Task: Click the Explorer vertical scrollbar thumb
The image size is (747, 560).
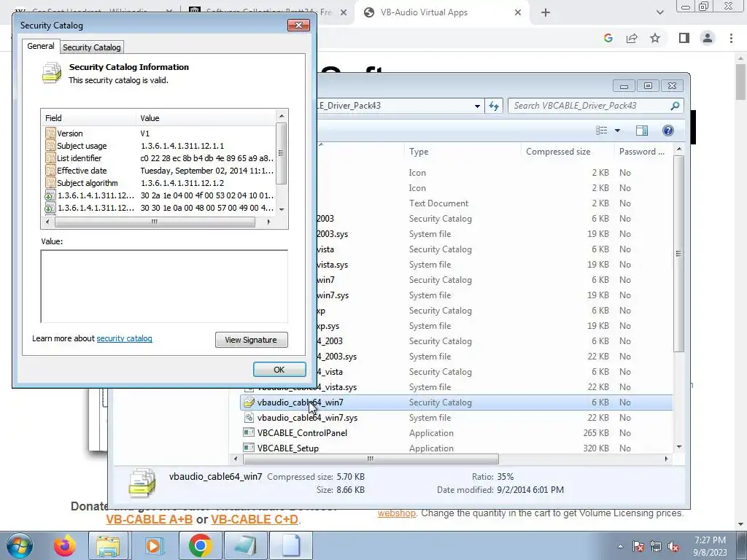Action: [x=679, y=254]
